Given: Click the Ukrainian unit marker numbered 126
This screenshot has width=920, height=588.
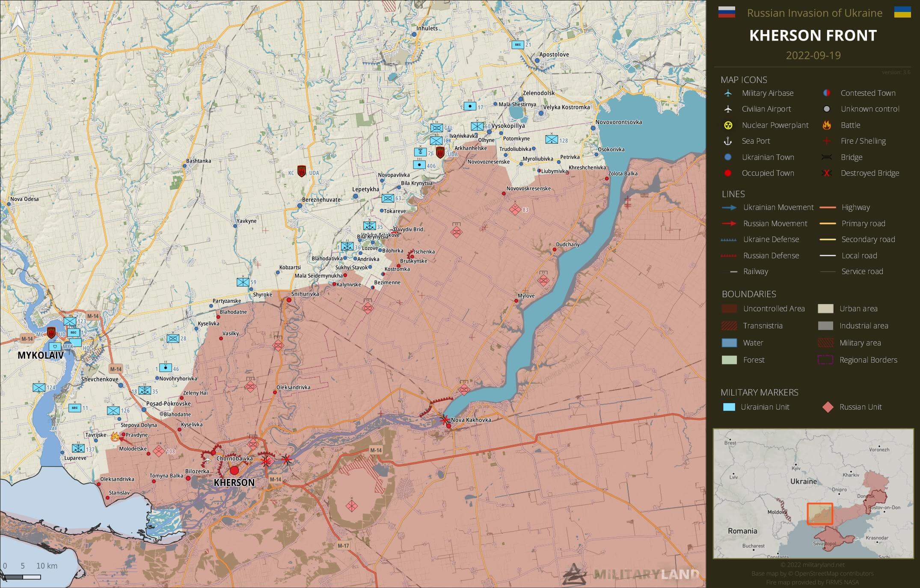Looking at the screenshot, I should [113, 410].
